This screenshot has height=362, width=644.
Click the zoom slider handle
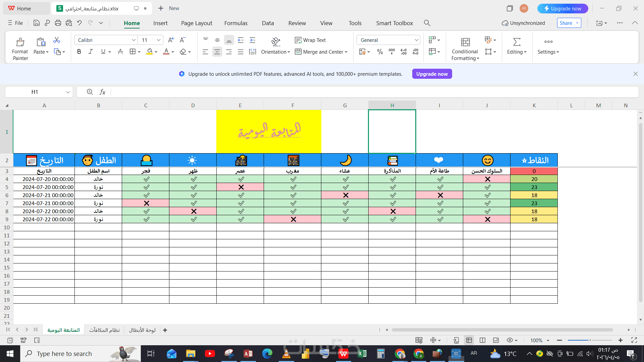590,340
